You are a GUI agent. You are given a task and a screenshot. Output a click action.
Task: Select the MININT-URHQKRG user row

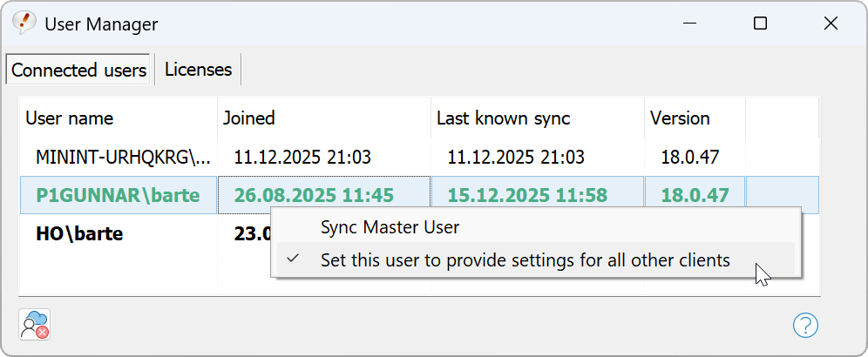[x=123, y=158]
